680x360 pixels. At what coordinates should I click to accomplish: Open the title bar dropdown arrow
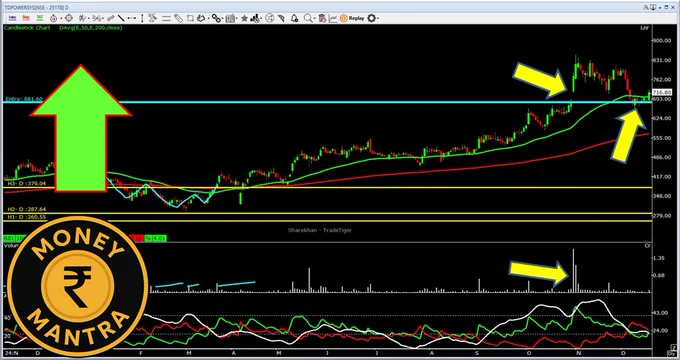[x=660, y=8]
